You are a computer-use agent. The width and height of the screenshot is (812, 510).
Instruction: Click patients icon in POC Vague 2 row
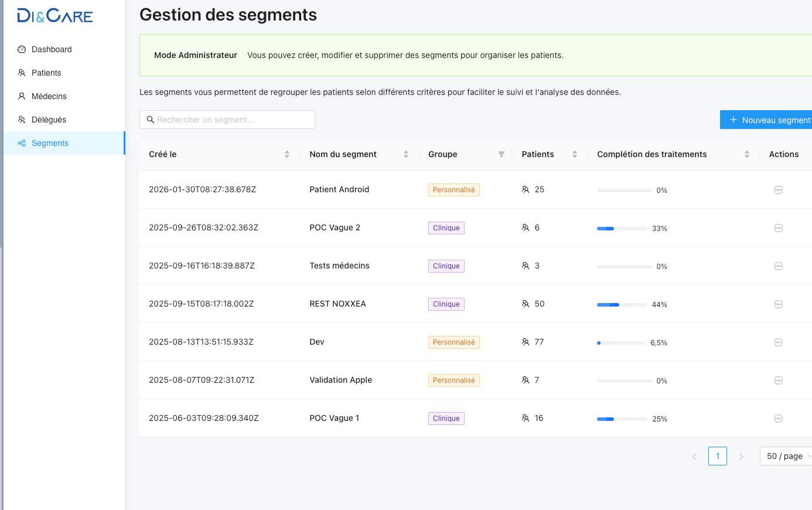click(526, 227)
